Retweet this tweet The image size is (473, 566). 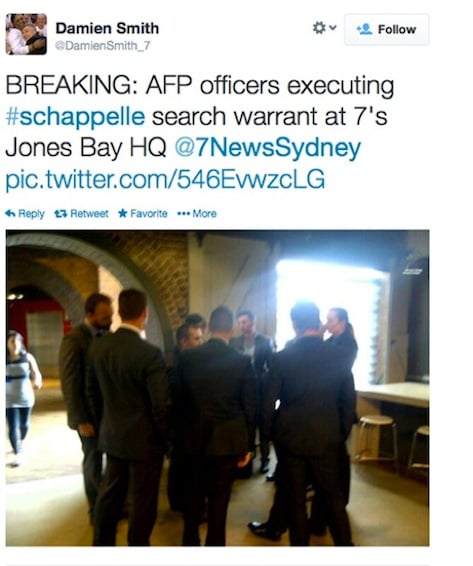[x=81, y=214]
